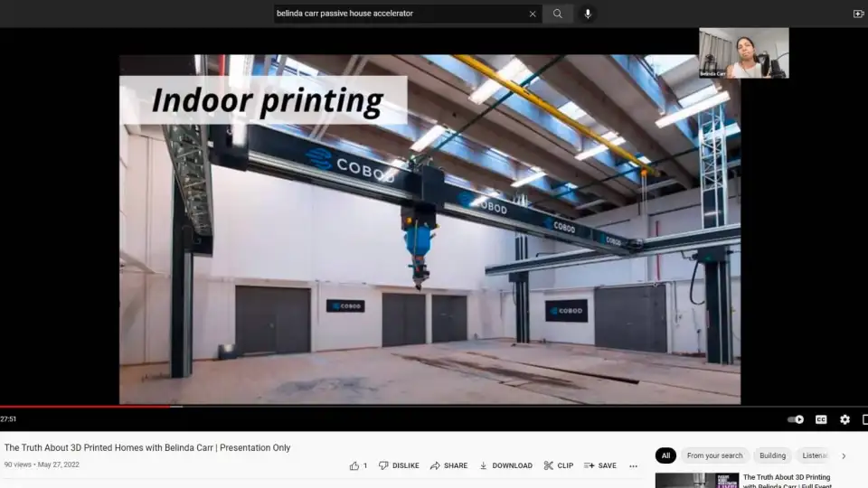The width and height of the screenshot is (868, 488).
Task: Toggle closed captions CC
Action: click(821, 419)
